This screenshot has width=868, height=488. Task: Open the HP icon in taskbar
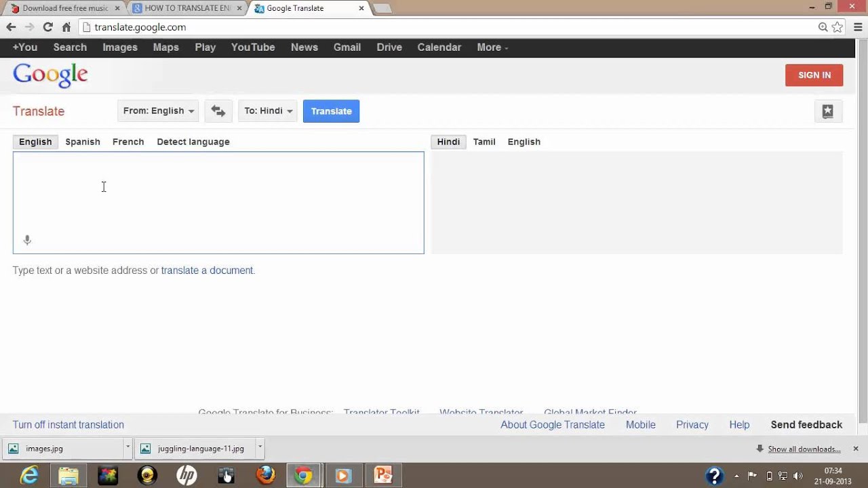pos(186,476)
